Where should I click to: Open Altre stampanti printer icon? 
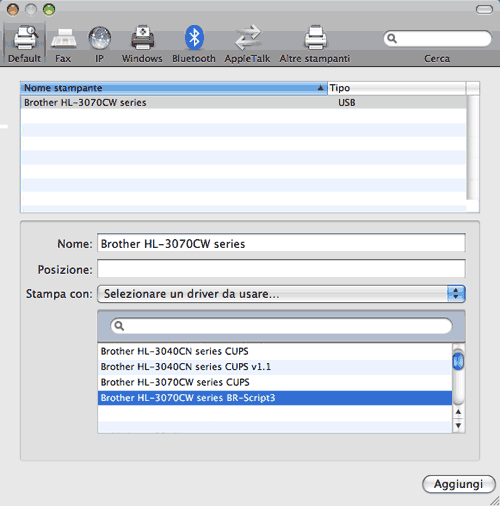(315, 37)
